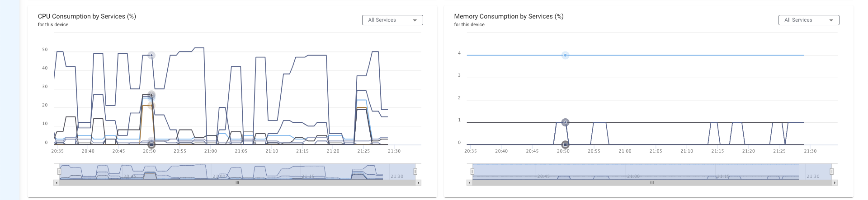Click the Memory navigator right range handle
The width and height of the screenshot is (868, 200).
coord(831,172)
